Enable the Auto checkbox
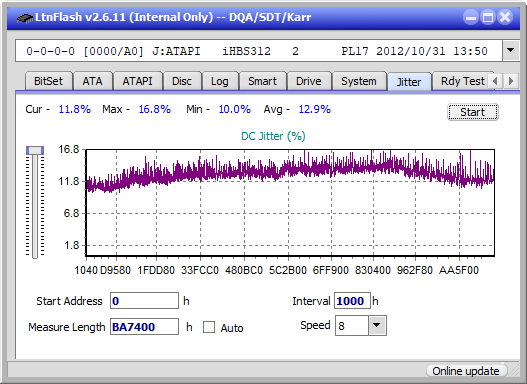Image resolution: width=527 pixels, height=384 pixels. pos(209,327)
